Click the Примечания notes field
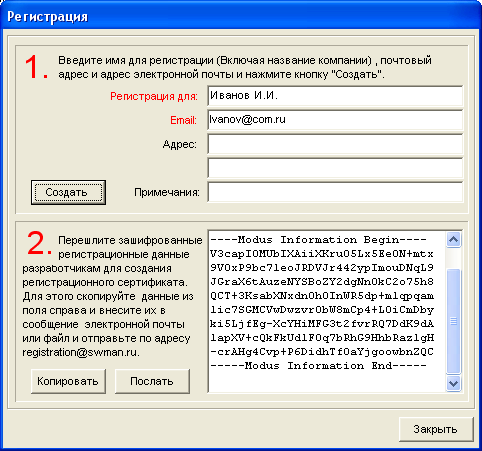482x451 pixels. [335, 192]
